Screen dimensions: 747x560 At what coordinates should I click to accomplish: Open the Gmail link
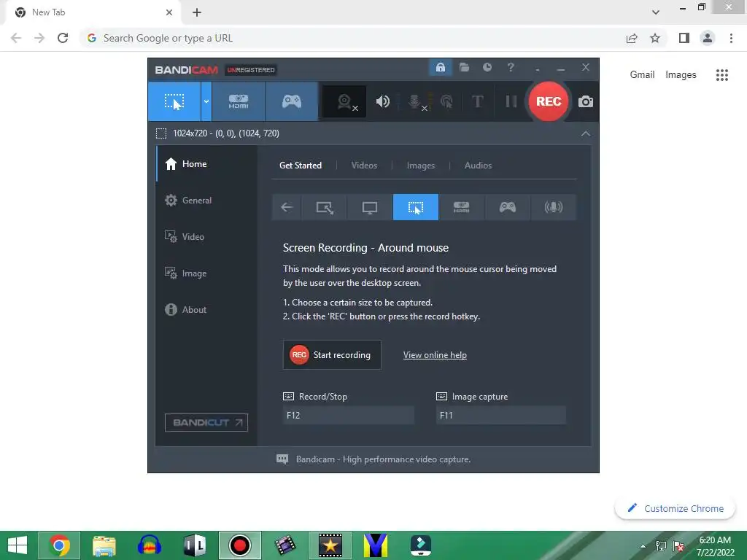coord(642,75)
